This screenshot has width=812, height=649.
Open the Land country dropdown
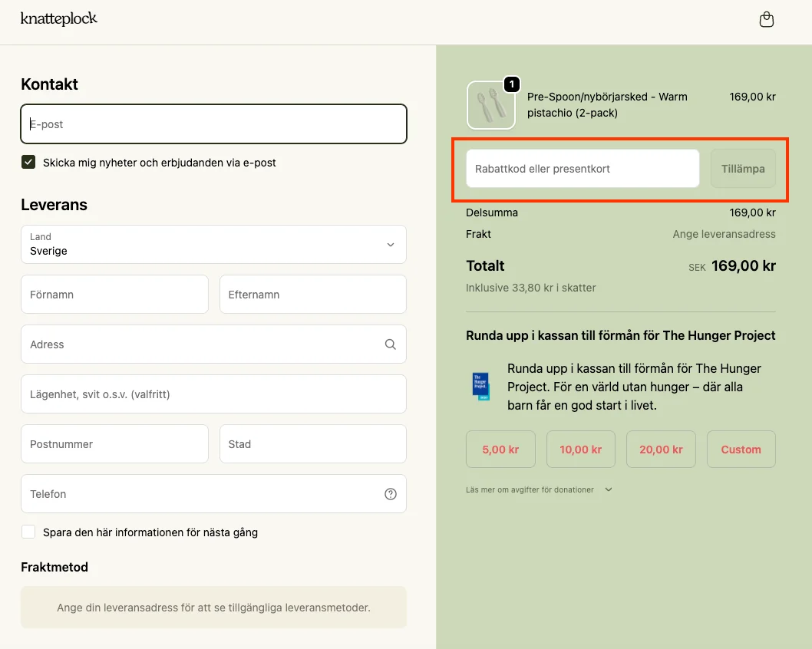tap(213, 245)
